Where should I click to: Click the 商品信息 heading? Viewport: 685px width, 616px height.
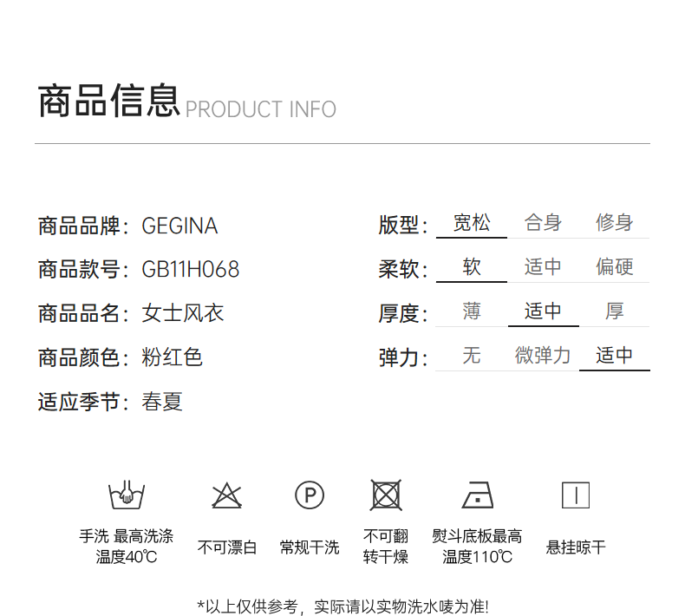[108, 101]
